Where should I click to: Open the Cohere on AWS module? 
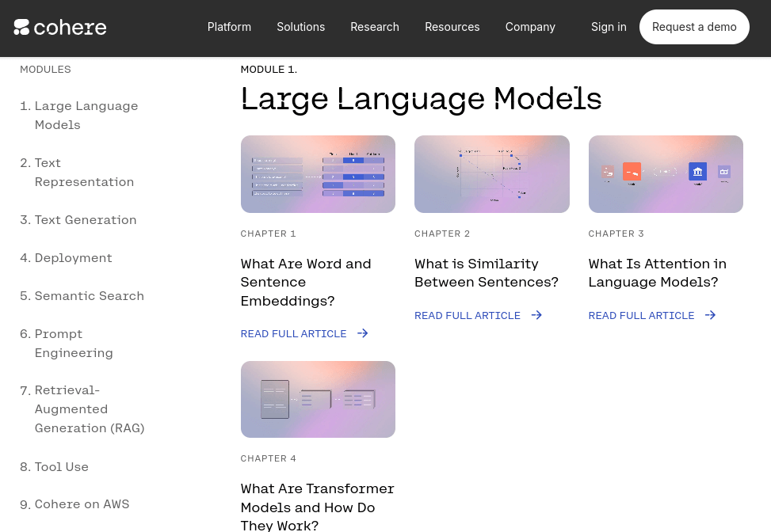click(82, 504)
